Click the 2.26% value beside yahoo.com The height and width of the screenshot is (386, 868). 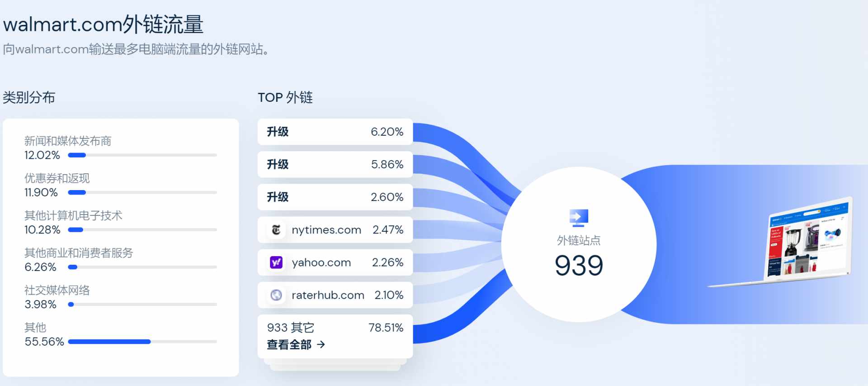[x=387, y=262]
